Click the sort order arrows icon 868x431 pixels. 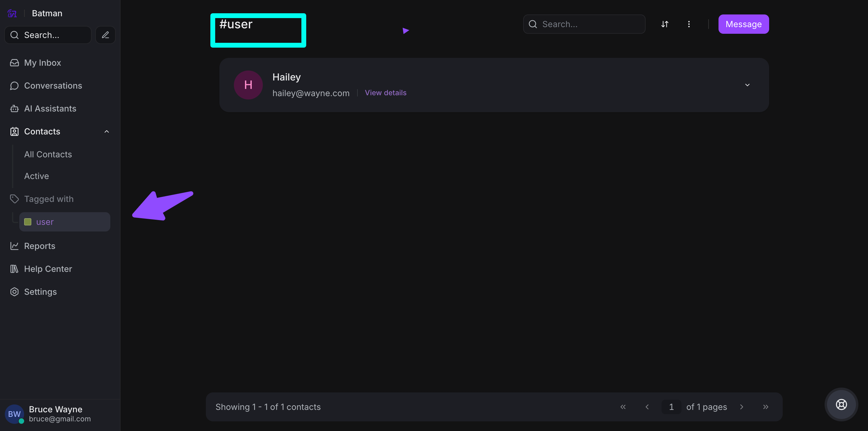[x=665, y=24]
